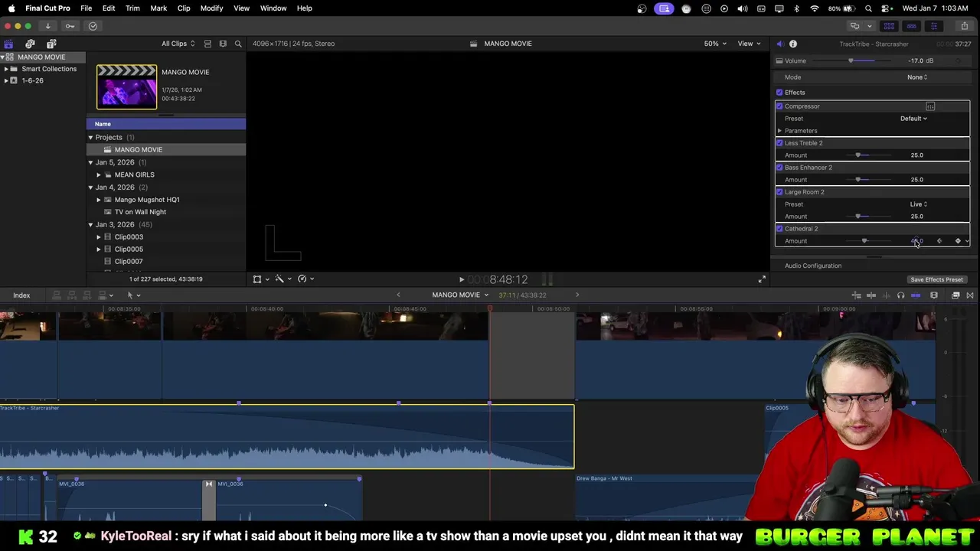The width and height of the screenshot is (980, 551).
Task: Open retime speedometer dropdown
Action: 305,279
